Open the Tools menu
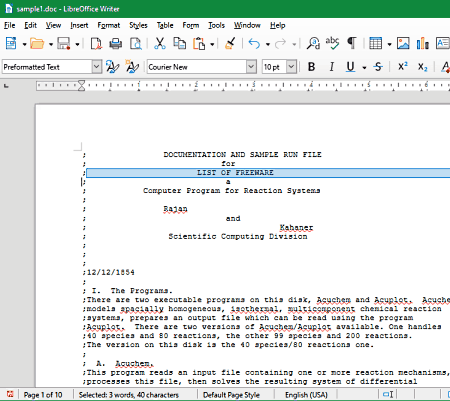Image resolution: width=450 pixels, height=401 pixels. coord(216,25)
